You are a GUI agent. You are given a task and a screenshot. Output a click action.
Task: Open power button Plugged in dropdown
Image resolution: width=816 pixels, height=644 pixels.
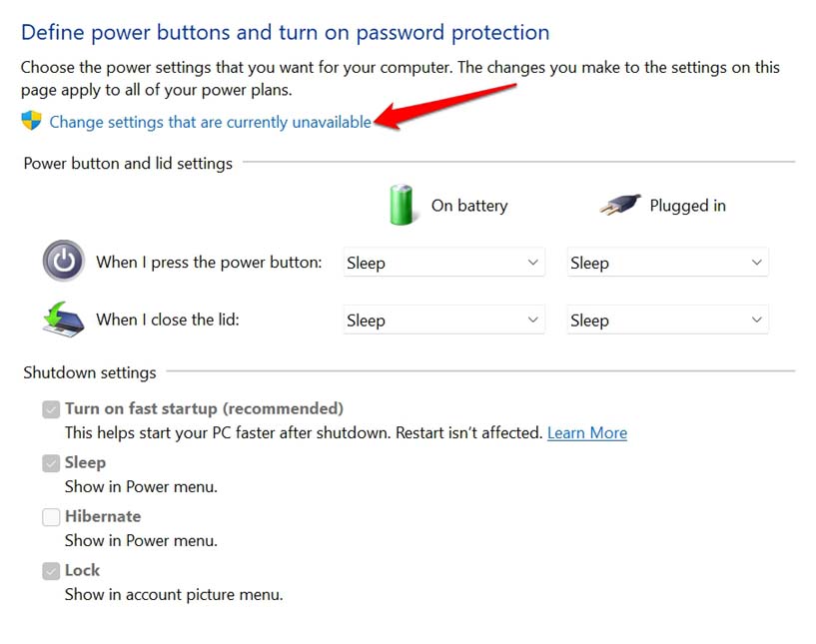click(667, 263)
